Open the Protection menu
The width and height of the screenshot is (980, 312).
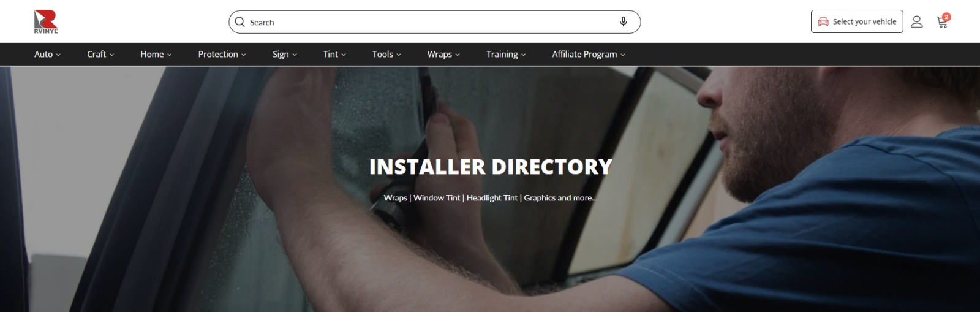tap(222, 54)
